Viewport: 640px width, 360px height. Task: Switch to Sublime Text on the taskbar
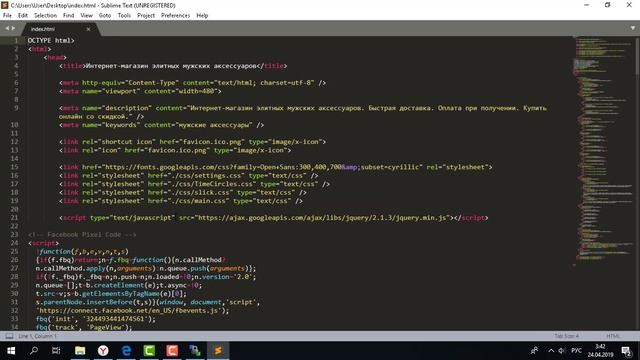click(x=218, y=351)
